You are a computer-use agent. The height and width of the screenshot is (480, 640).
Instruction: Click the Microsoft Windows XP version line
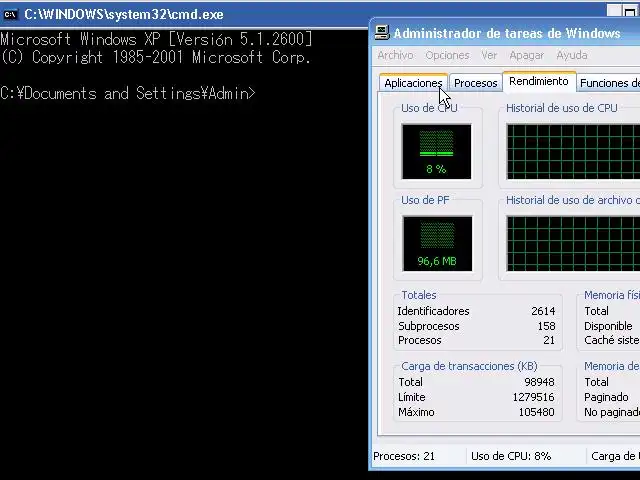[156, 39]
